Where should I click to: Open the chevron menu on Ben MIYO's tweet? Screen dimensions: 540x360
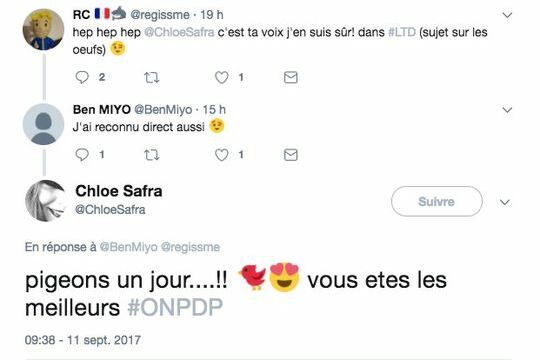pyautogui.click(x=507, y=110)
